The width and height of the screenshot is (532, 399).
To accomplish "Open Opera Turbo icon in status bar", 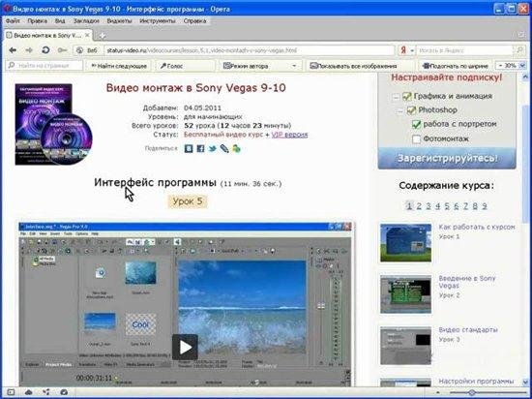I will (64, 392).
